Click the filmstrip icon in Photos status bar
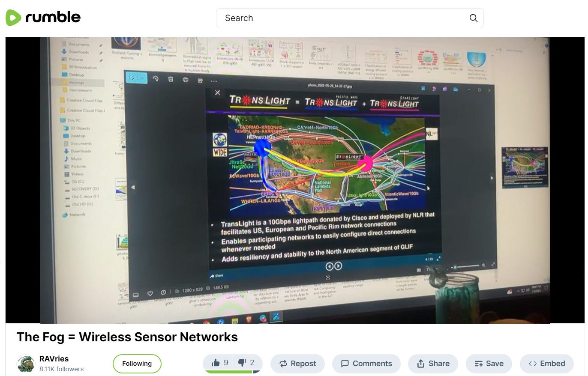This screenshot has height=376, width=588. (x=136, y=295)
